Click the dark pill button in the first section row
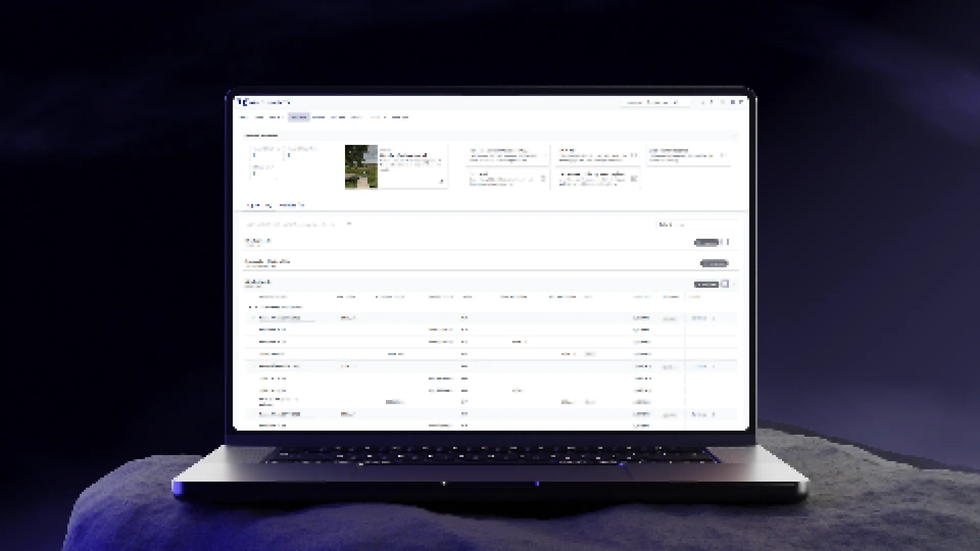This screenshot has height=551, width=980. (x=707, y=242)
